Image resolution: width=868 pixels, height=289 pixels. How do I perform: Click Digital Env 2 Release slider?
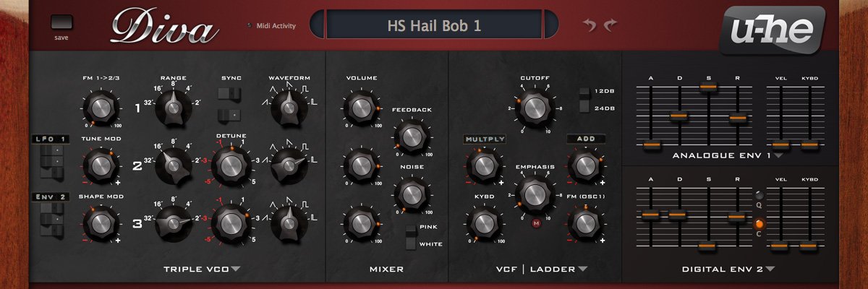pyautogui.click(x=736, y=216)
